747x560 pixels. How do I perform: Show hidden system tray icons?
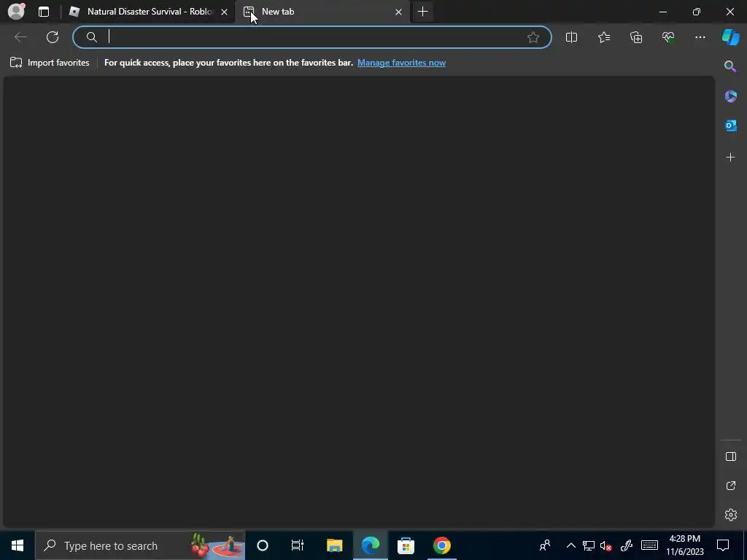570,545
